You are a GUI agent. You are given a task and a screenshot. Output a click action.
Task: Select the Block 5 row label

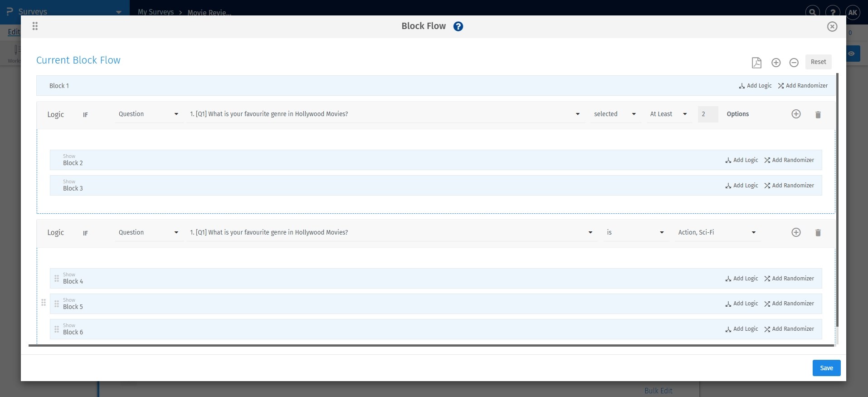coord(73,307)
